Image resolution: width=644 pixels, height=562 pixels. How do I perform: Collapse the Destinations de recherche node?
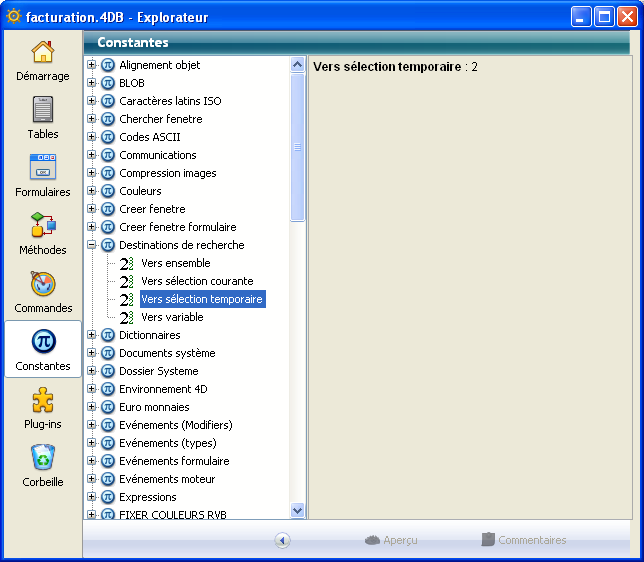92,245
